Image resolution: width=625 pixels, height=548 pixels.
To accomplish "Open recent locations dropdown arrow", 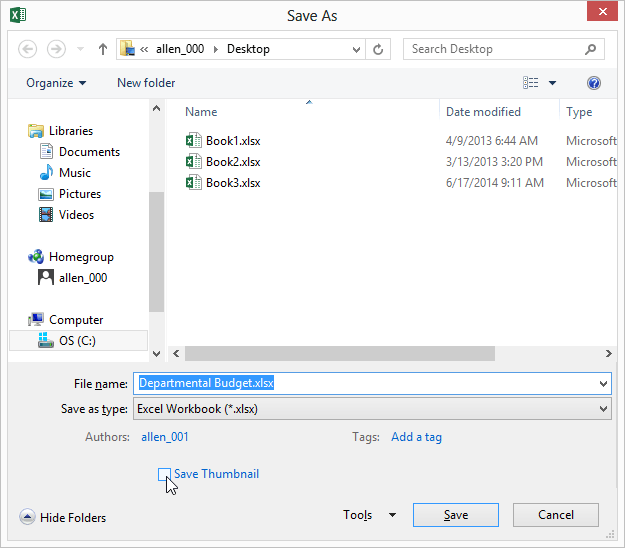I will coord(81,49).
